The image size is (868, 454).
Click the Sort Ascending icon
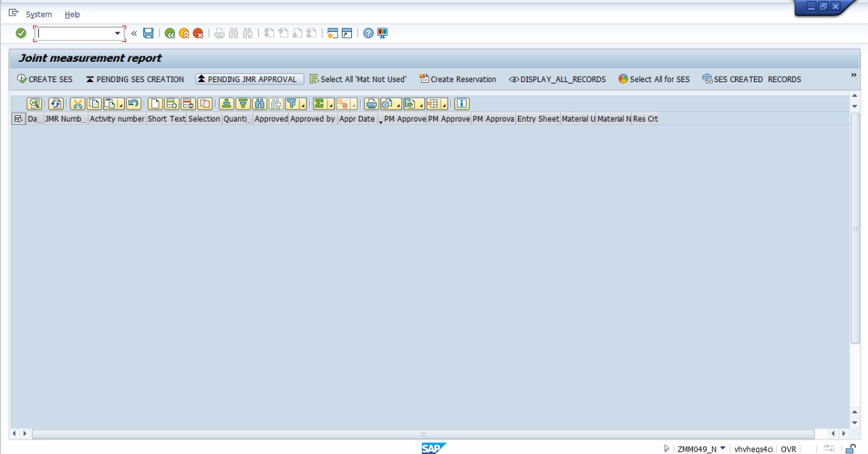(x=226, y=104)
